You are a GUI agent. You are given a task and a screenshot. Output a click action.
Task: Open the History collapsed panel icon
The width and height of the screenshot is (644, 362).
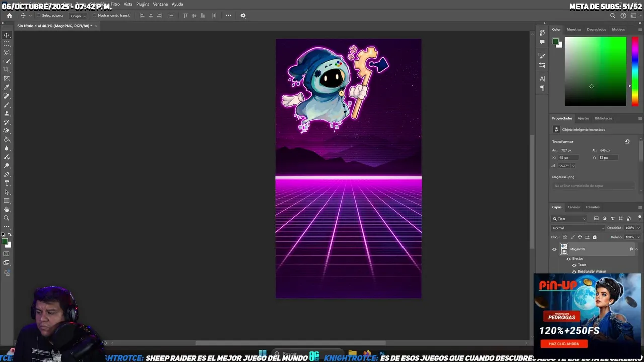coord(542,33)
